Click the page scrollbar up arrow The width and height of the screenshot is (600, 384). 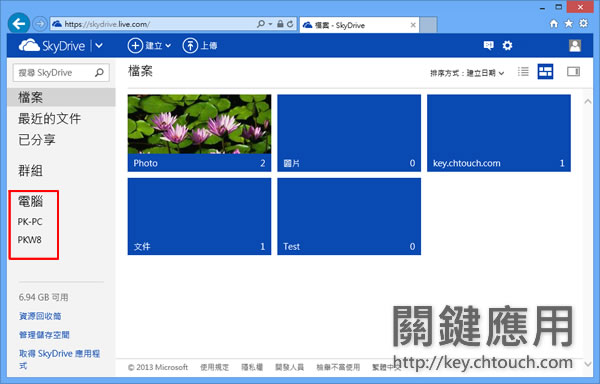[x=588, y=102]
